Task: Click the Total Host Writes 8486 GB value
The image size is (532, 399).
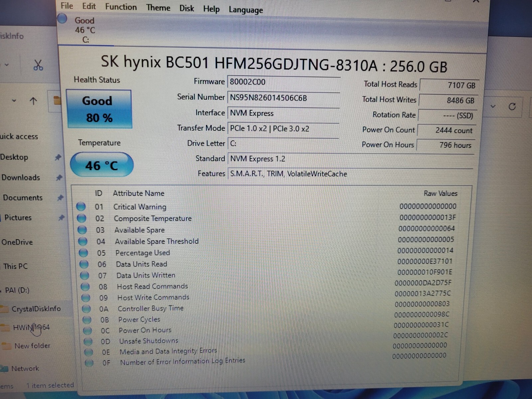Action: tap(448, 100)
